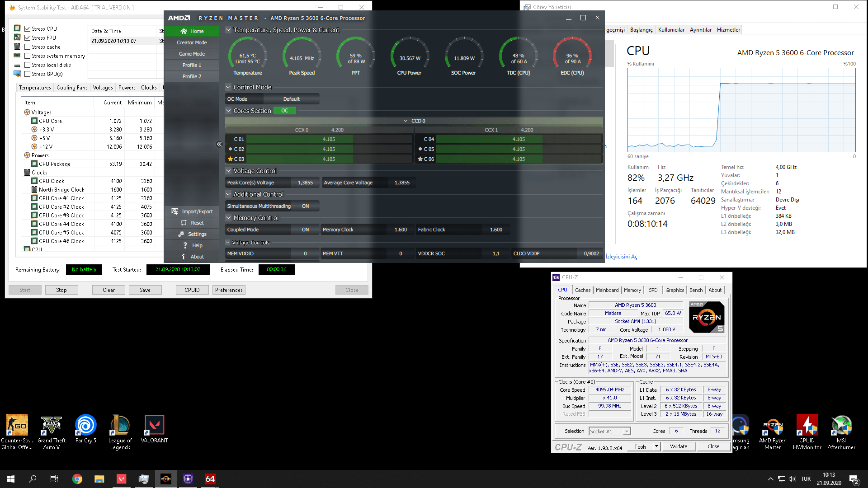Switch to the Cooling Fans tab
Screen dimensions: 868x488
click(72, 88)
